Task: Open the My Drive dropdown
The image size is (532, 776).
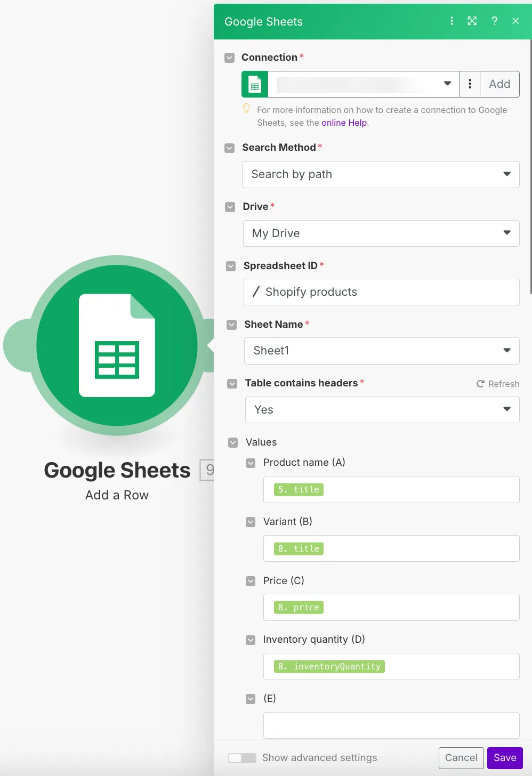Action: 381,233
